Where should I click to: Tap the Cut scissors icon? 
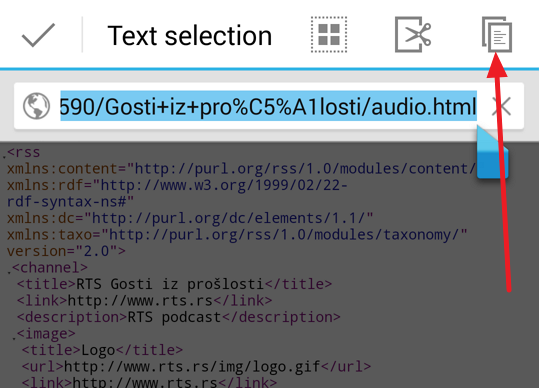413,35
